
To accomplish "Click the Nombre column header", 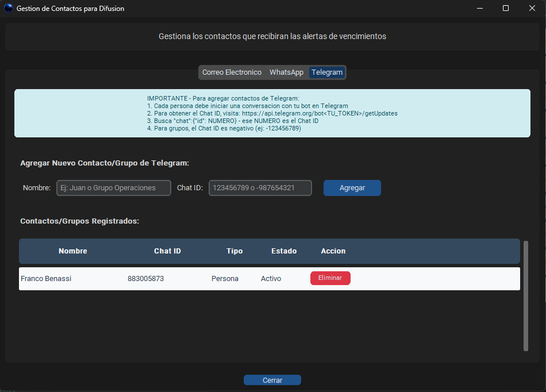I will (73, 251).
